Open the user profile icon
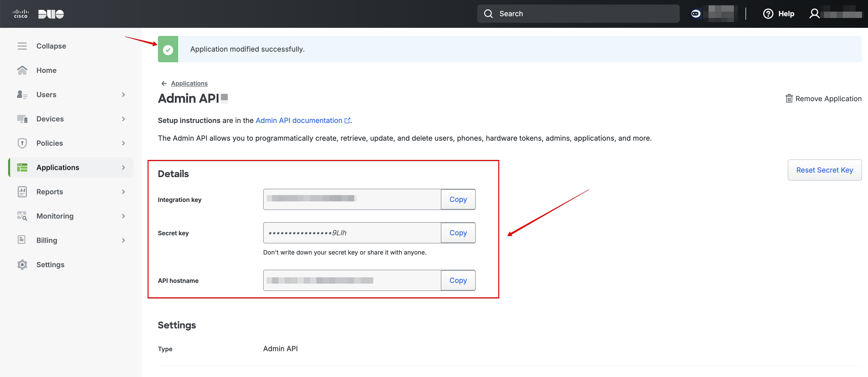The image size is (868, 377). click(x=814, y=14)
